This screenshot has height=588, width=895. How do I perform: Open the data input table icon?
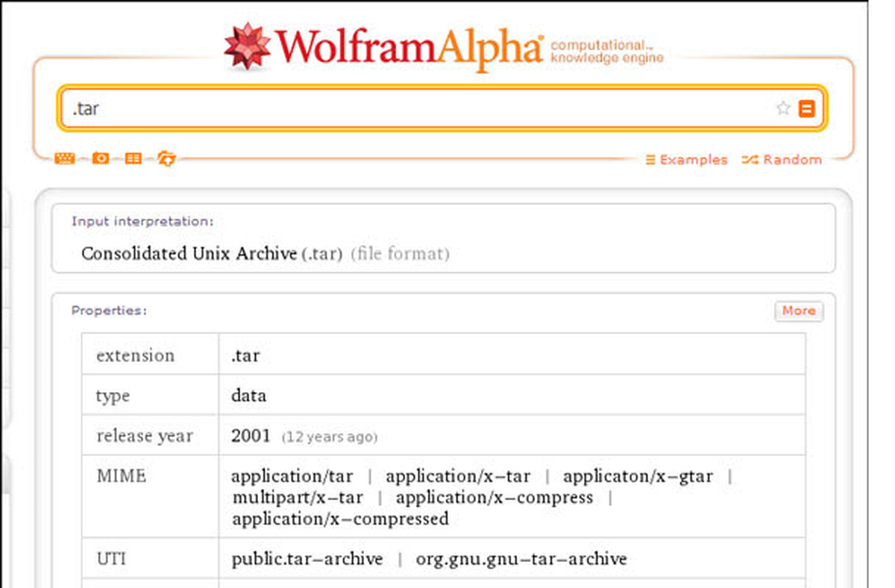(133, 159)
